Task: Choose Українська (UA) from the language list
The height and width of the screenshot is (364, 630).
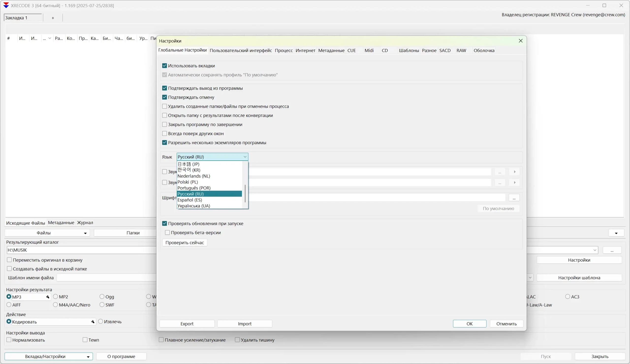Action: 194,206
